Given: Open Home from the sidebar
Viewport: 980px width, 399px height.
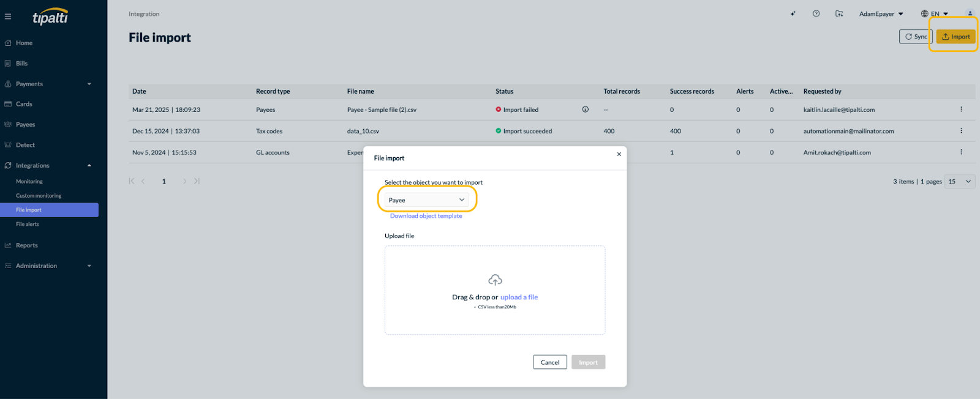Looking at the screenshot, I should coord(24,43).
